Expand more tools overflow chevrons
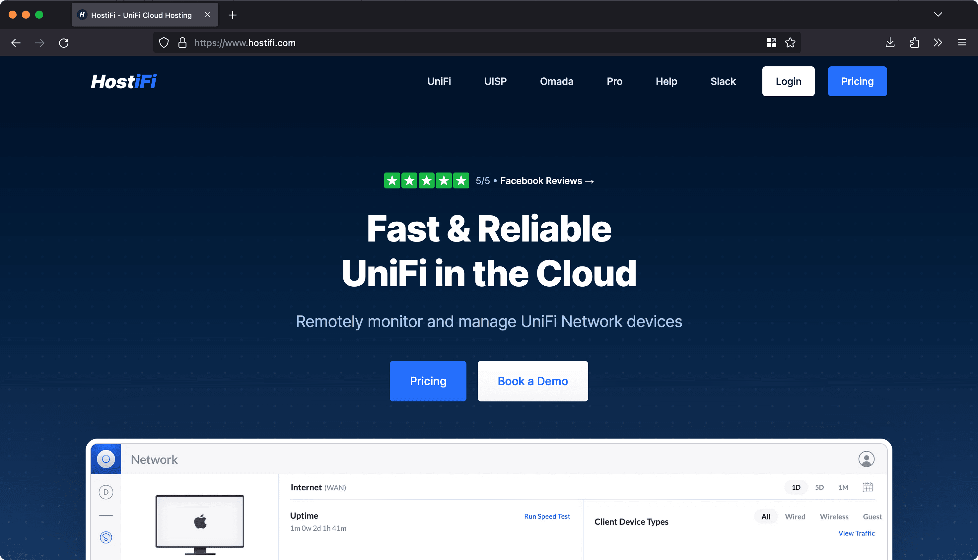This screenshot has height=560, width=978. (x=938, y=43)
